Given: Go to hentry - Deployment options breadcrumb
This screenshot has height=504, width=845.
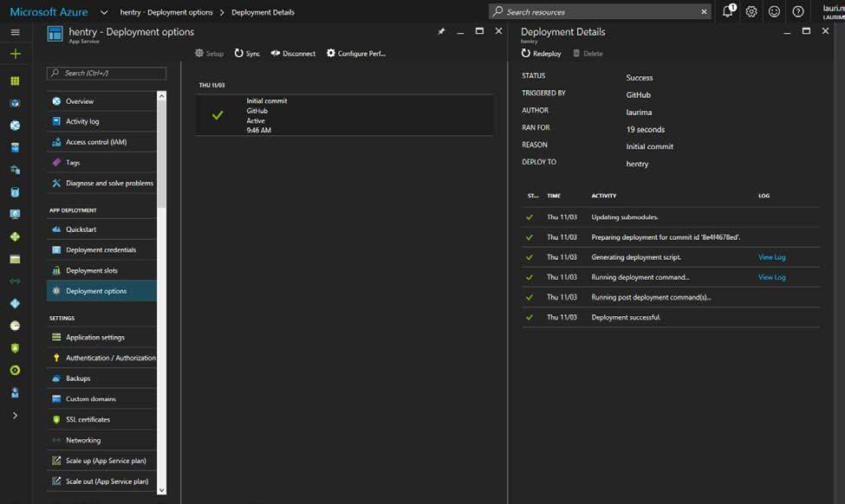Looking at the screenshot, I should pos(166,12).
